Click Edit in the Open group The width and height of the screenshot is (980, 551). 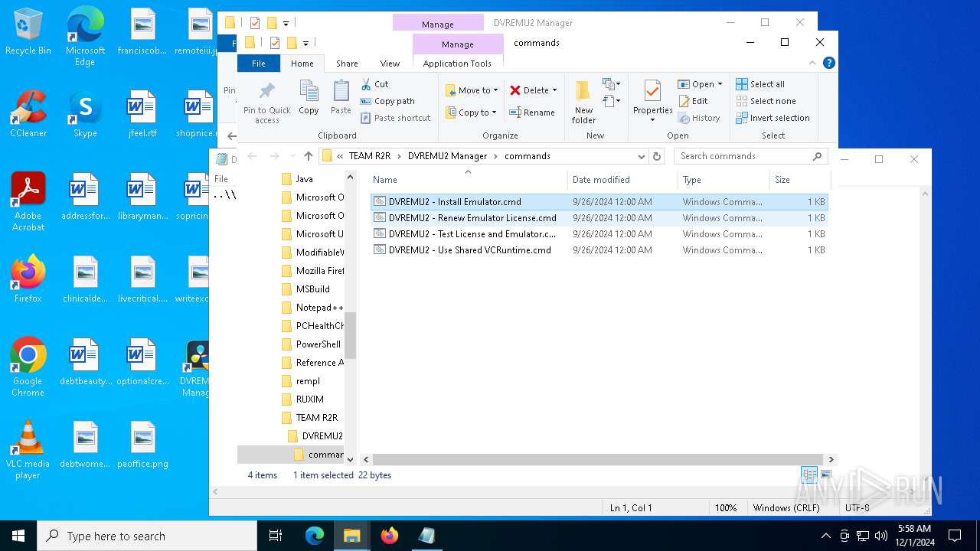pos(693,101)
